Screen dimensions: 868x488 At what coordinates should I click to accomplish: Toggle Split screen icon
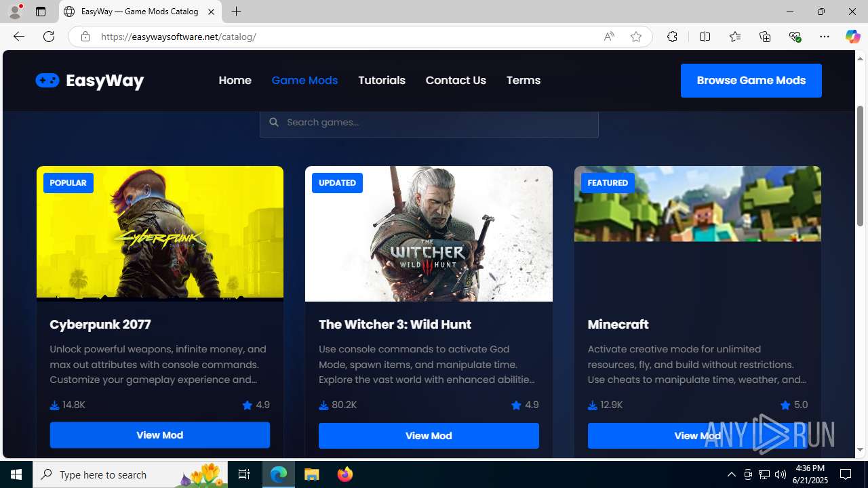point(705,37)
